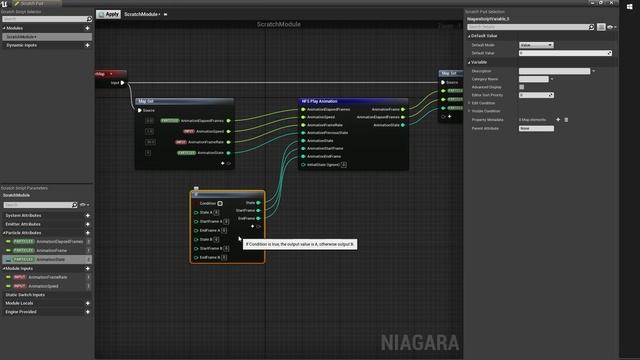Open view options eye in Details panel
This screenshot has width=640, height=360.
[x=611, y=27]
